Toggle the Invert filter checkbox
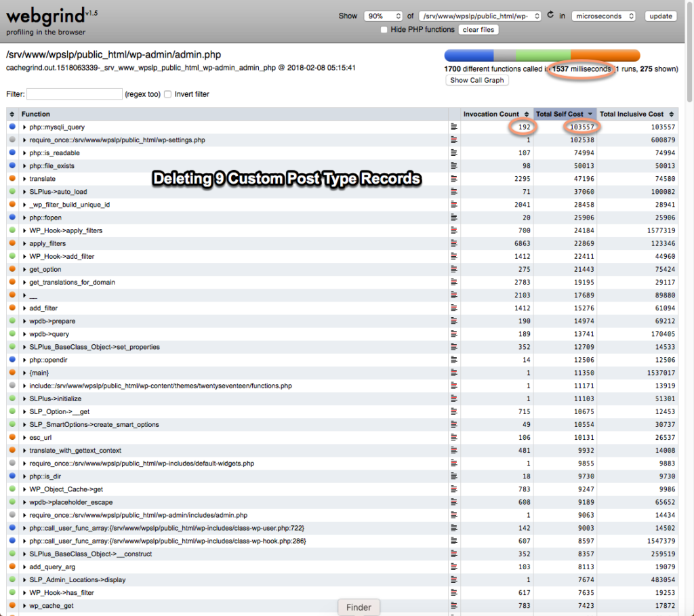 (167, 94)
